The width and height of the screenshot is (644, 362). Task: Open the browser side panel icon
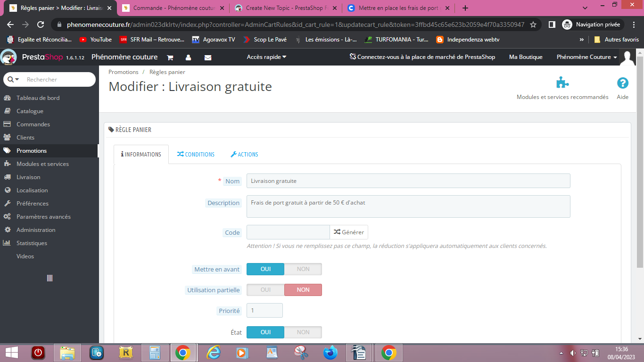(x=552, y=25)
